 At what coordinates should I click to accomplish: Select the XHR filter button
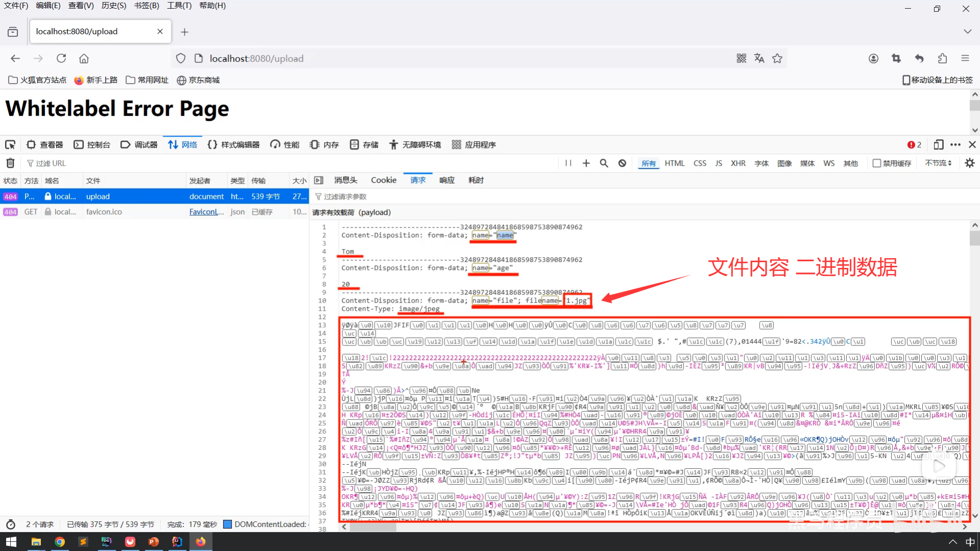pos(738,163)
